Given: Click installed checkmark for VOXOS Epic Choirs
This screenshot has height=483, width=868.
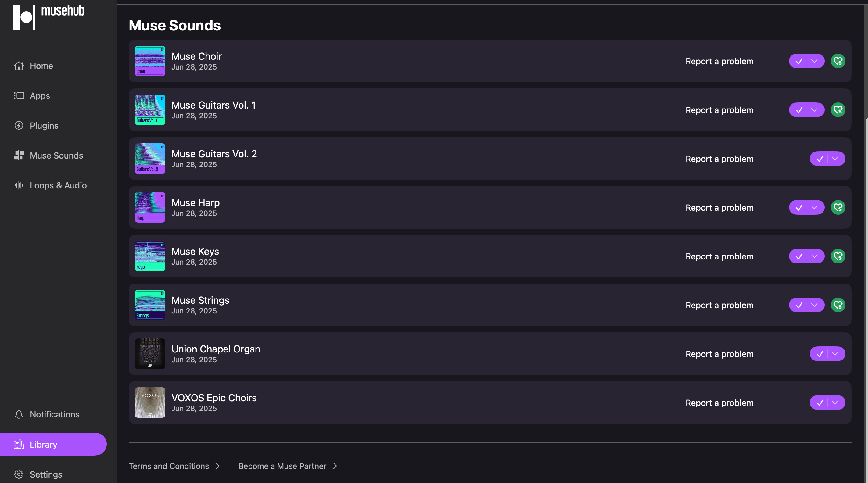Looking at the screenshot, I should pyautogui.click(x=820, y=402).
